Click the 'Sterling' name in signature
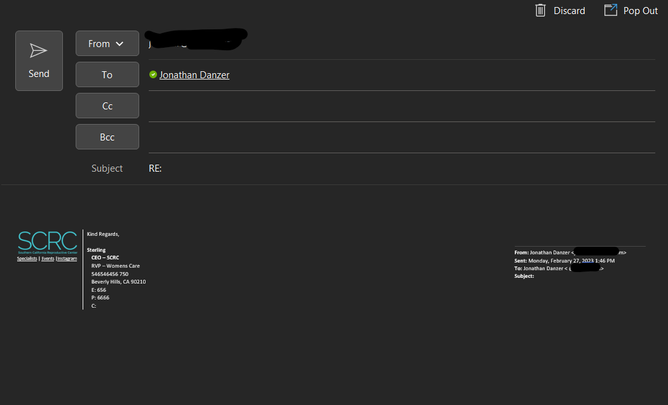This screenshot has width=668, height=405. (x=96, y=250)
